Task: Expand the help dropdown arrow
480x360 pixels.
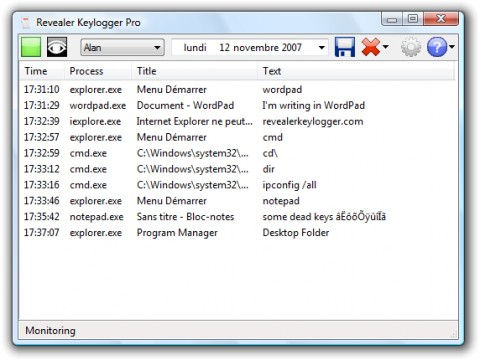Action: 452,47
